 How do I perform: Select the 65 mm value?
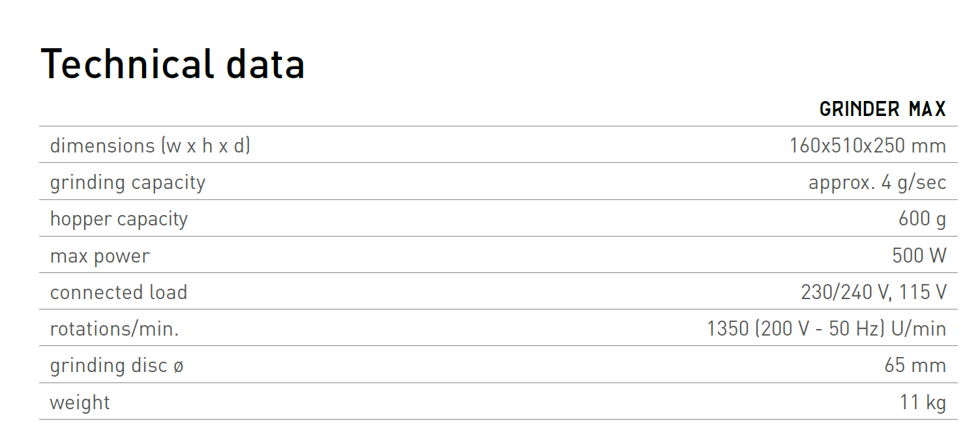(x=915, y=365)
